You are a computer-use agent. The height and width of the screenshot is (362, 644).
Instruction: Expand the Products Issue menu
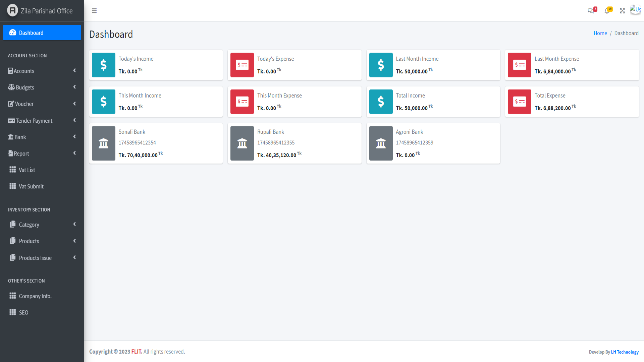click(x=35, y=258)
